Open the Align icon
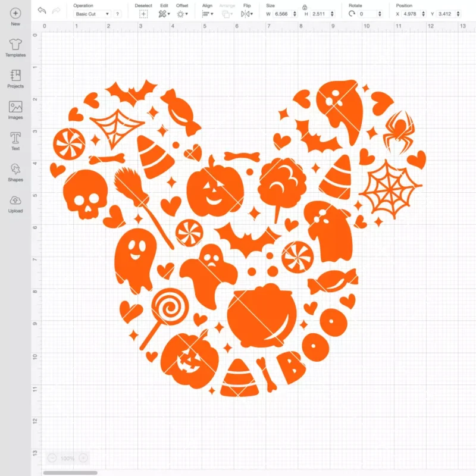This screenshot has height=476, width=476. pyautogui.click(x=206, y=14)
